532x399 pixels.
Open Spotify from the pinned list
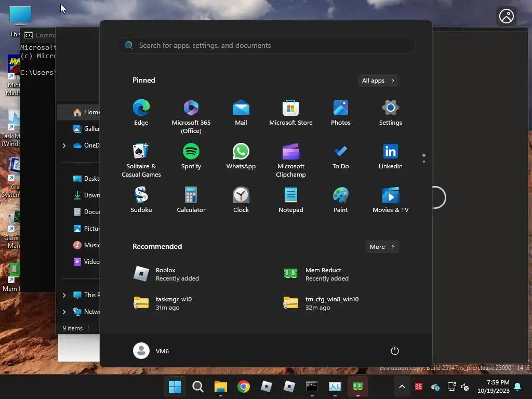(x=191, y=156)
